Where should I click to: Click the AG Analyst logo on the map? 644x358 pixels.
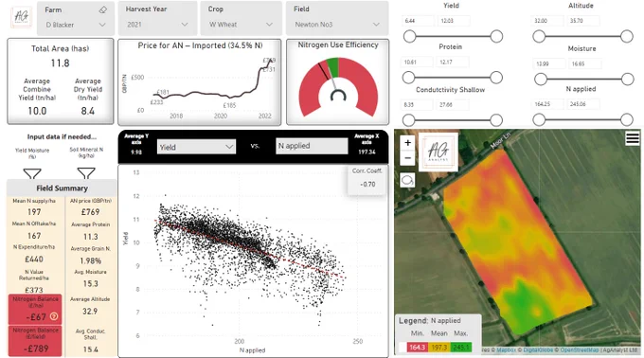(x=438, y=152)
